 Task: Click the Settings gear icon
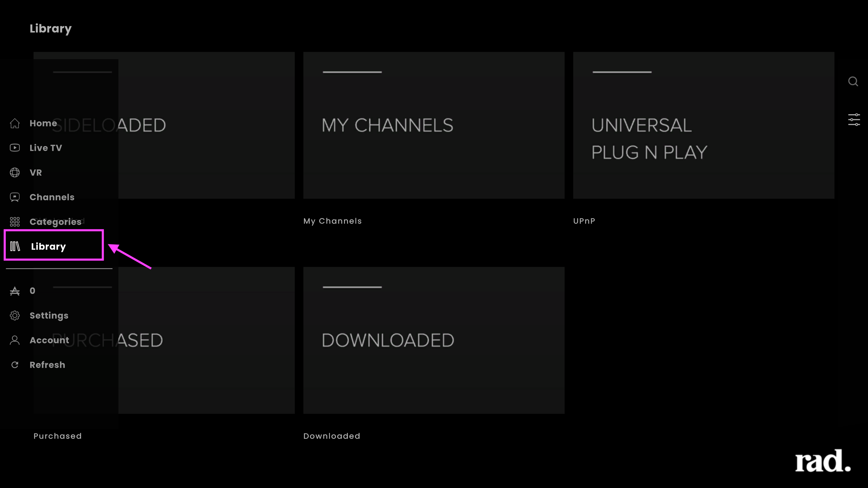point(14,316)
